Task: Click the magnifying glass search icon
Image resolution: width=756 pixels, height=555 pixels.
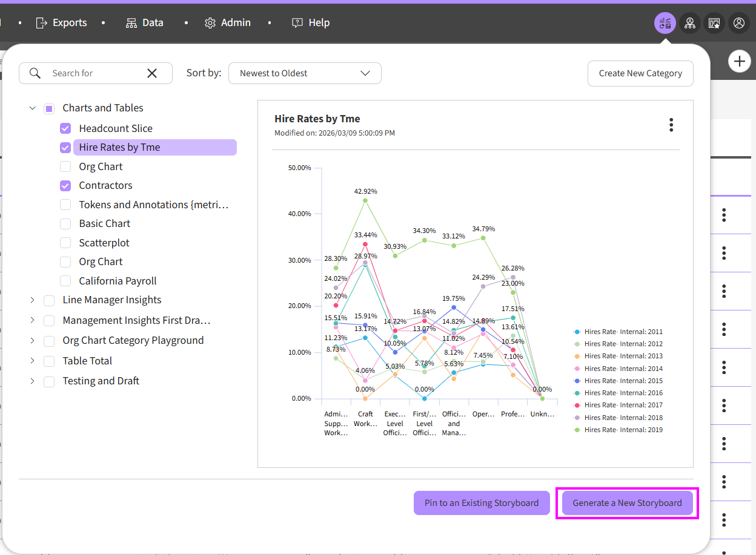Action: 35,73
